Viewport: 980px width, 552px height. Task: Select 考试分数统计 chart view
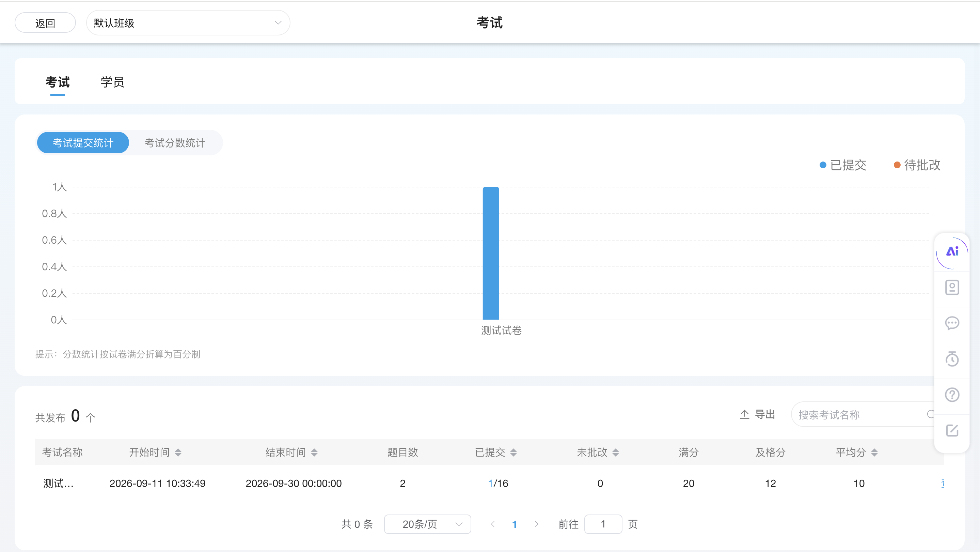pyautogui.click(x=175, y=143)
